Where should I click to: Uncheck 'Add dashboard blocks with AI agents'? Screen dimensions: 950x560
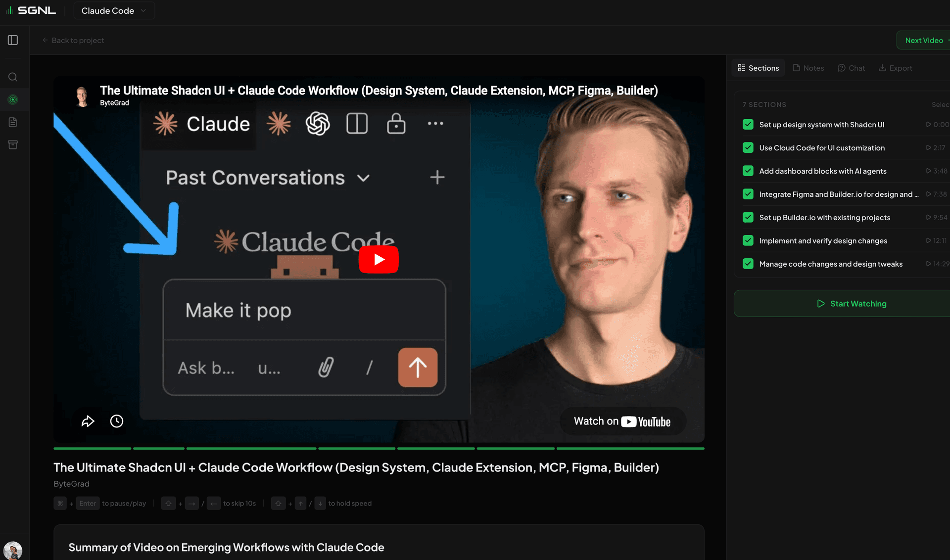point(748,171)
